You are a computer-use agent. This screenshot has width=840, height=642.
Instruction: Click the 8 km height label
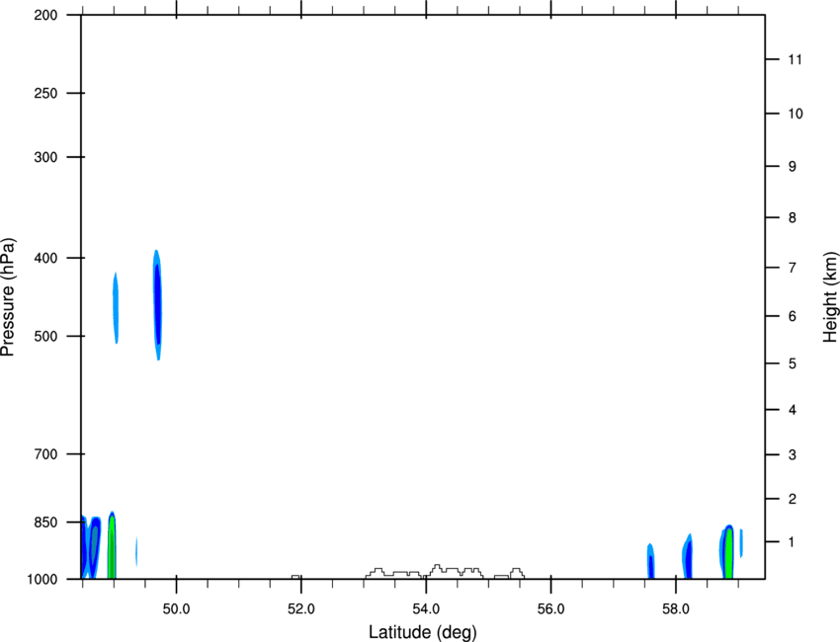792,217
